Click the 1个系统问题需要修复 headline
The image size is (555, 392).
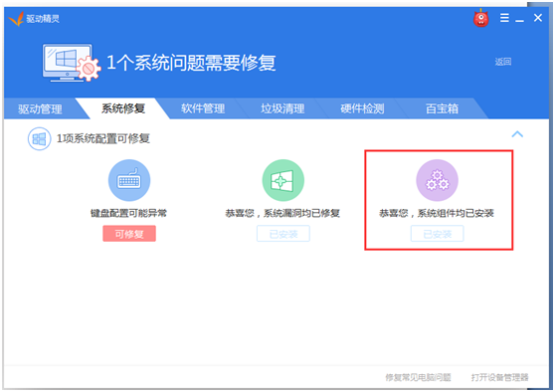(191, 63)
